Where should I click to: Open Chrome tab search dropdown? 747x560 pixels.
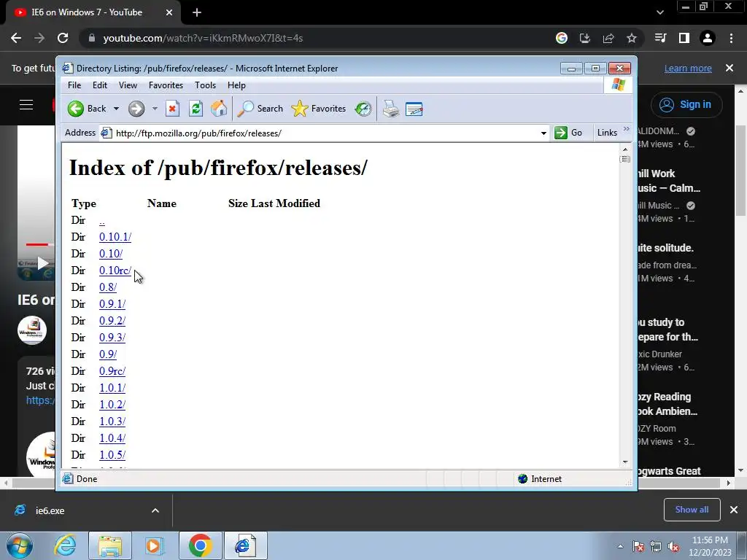[x=659, y=12]
